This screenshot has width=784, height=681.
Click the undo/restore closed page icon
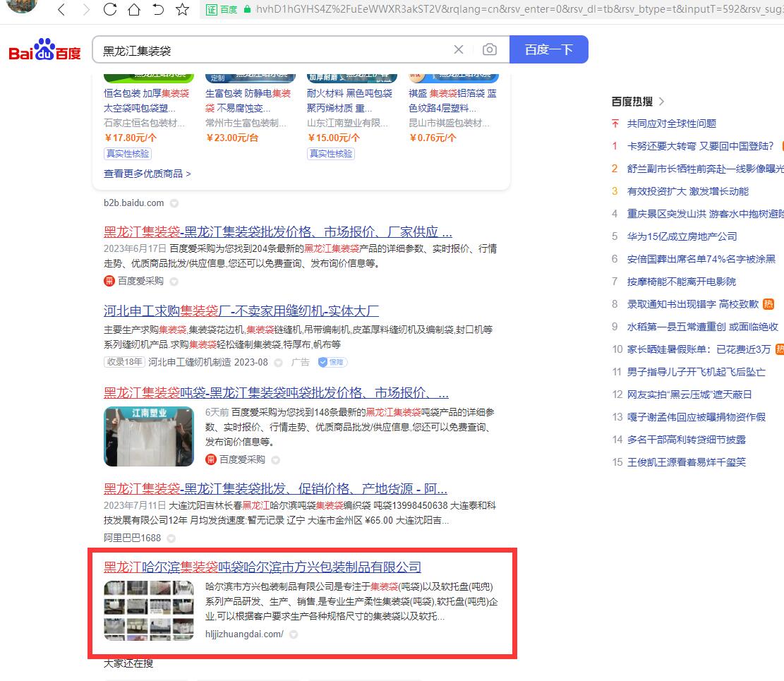[158, 9]
